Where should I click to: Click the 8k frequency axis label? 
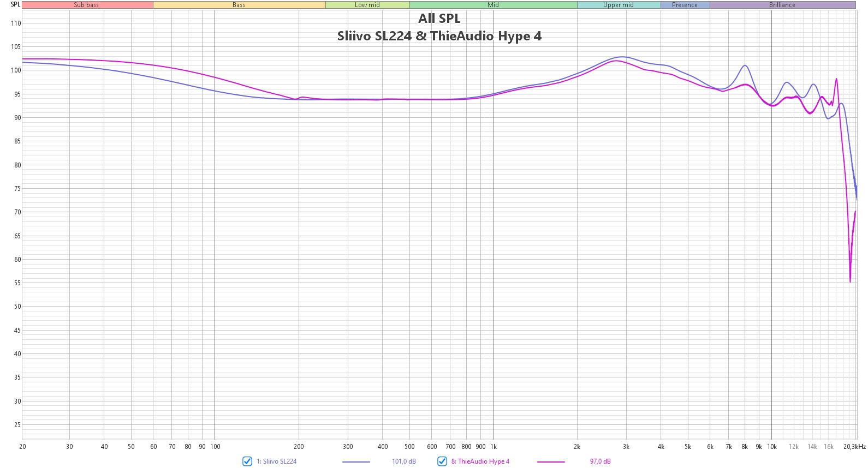click(745, 447)
